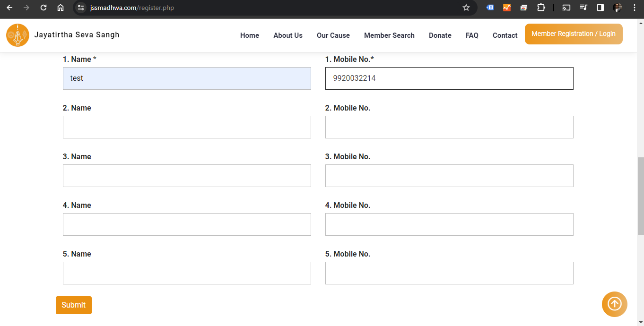Click the scroll-to-top arrow button
Screen dimensions: 644x326
(614, 304)
